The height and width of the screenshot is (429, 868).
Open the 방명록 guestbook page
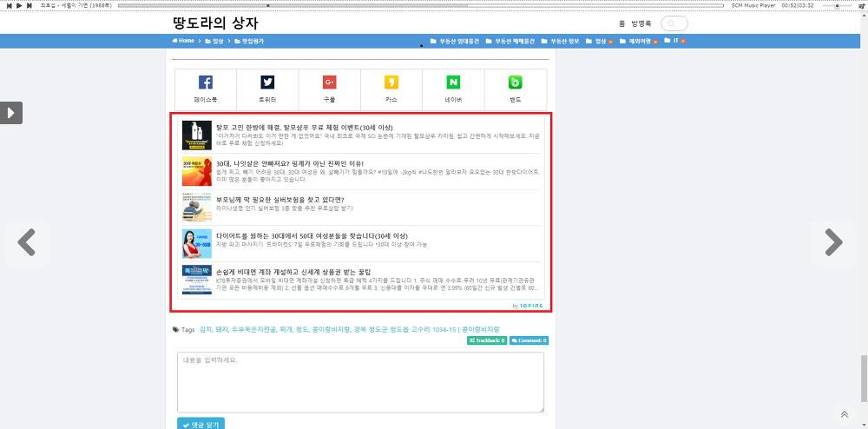tap(641, 23)
